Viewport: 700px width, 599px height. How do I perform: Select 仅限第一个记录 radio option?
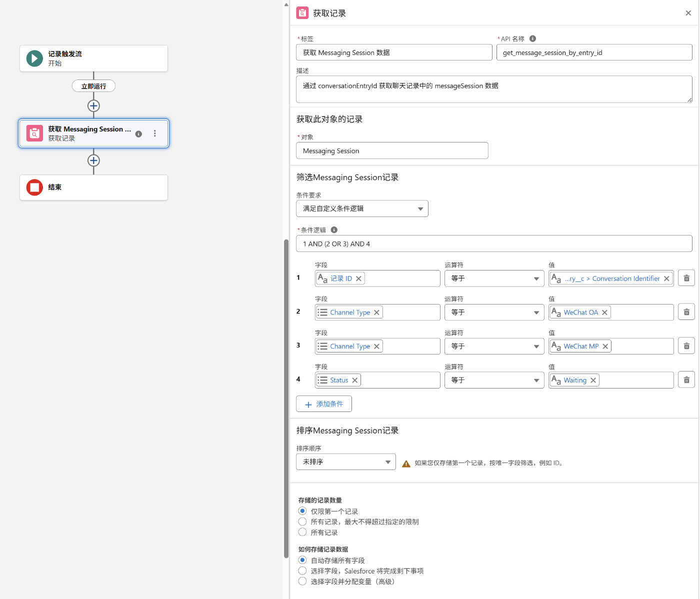(302, 511)
